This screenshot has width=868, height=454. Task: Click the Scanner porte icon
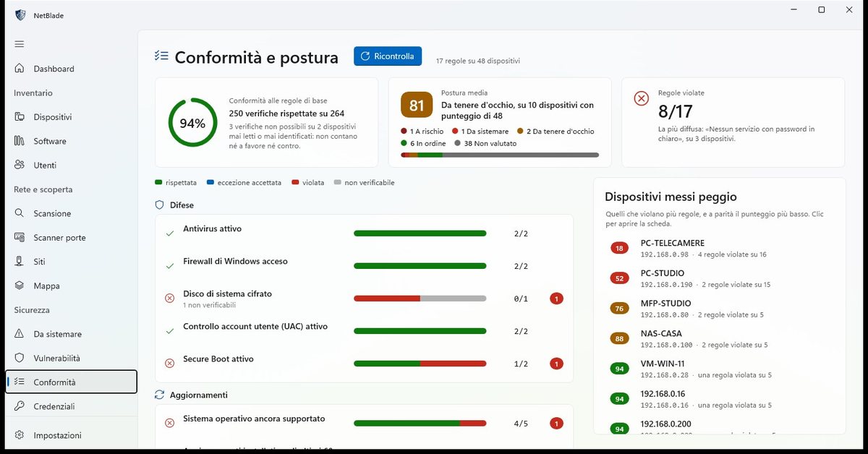[20, 237]
